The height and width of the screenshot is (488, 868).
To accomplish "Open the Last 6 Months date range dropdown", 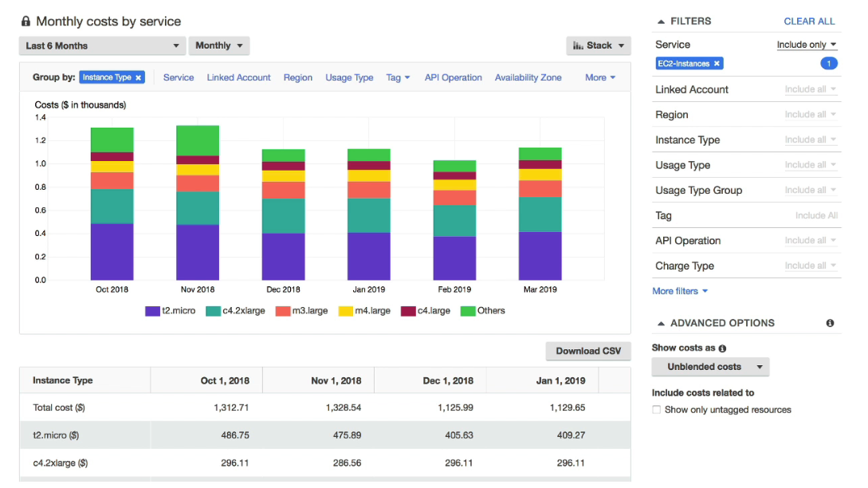I will point(102,46).
